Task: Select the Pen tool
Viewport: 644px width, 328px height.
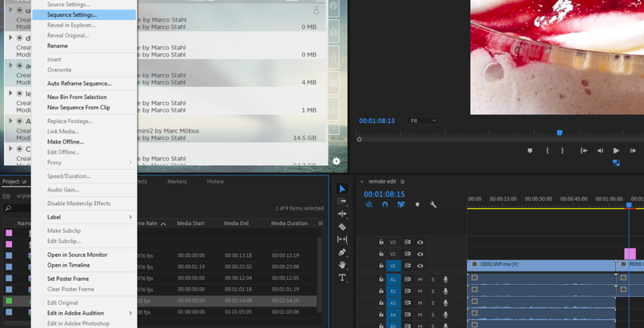Action: (x=342, y=252)
